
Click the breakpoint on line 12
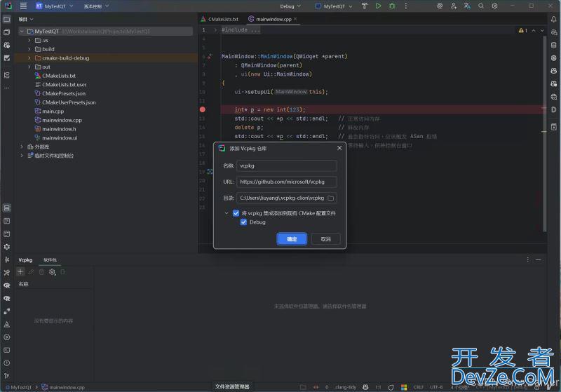203,109
